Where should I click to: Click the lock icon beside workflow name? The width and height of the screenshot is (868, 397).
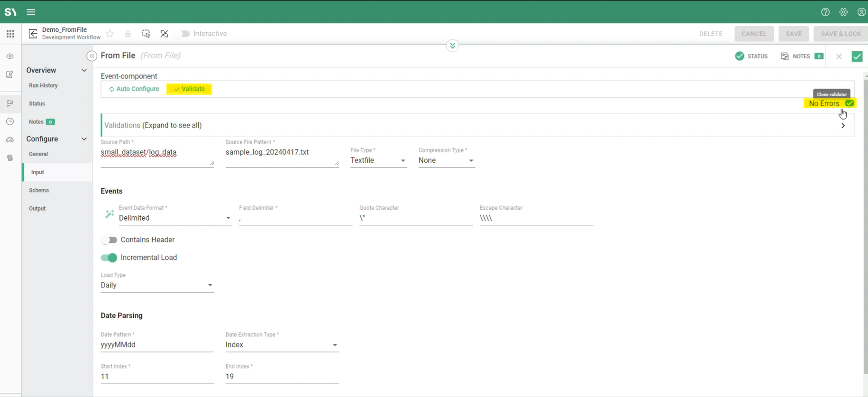[x=128, y=34]
